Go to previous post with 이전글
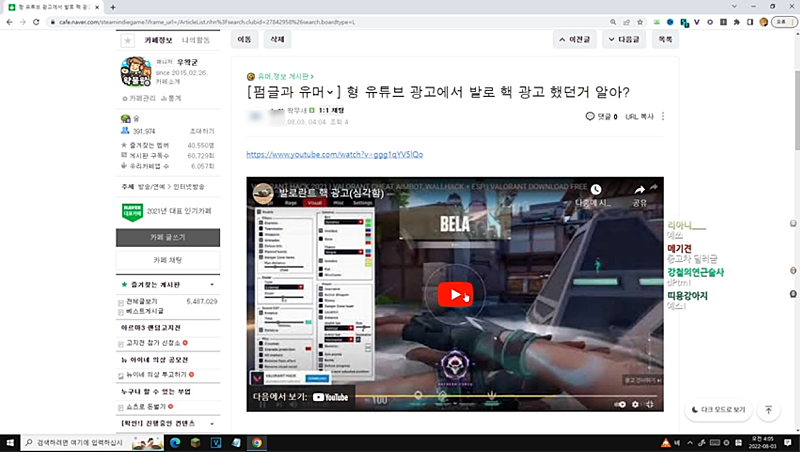 pos(574,39)
